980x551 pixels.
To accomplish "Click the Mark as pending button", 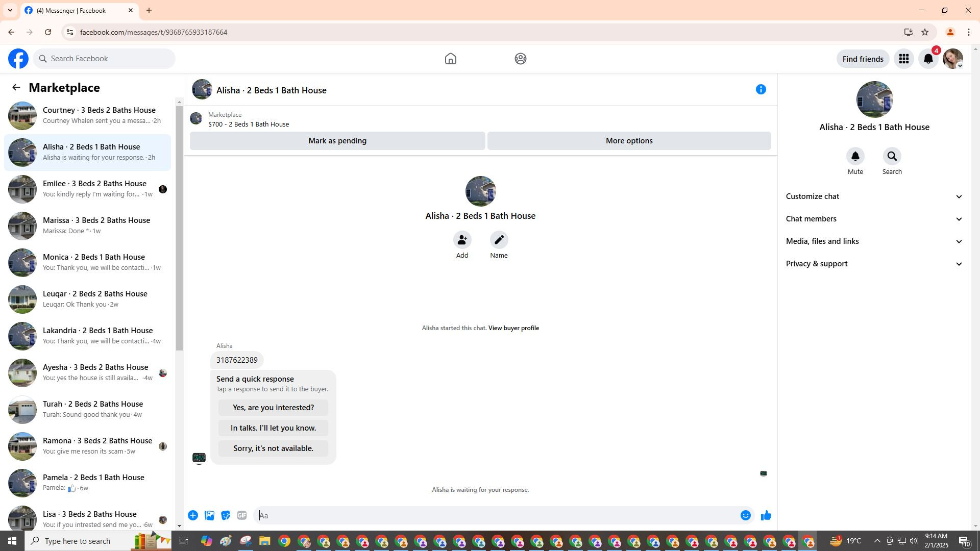I will click(337, 141).
